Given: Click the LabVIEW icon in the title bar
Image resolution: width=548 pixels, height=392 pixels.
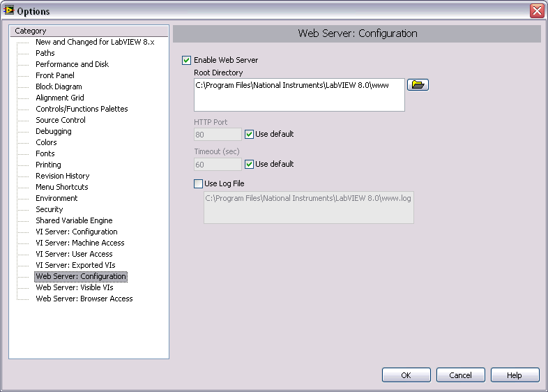Looking at the screenshot, I should coord(9,10).
